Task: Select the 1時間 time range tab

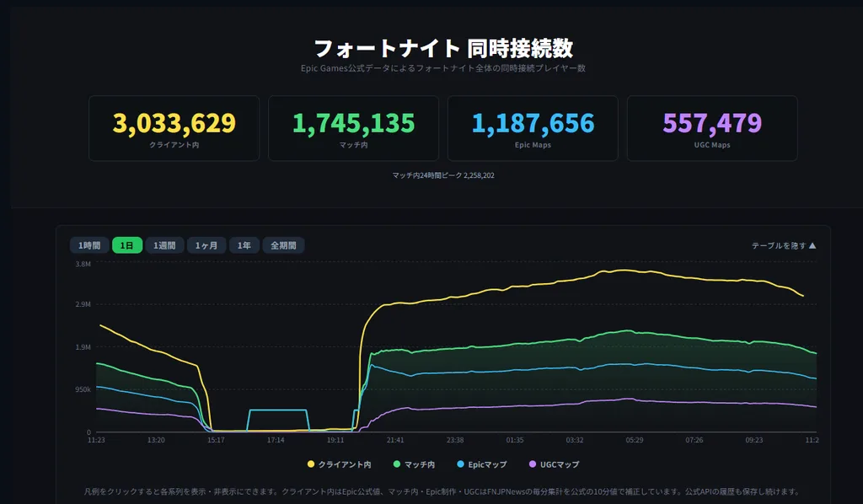Action: (89, 245)
